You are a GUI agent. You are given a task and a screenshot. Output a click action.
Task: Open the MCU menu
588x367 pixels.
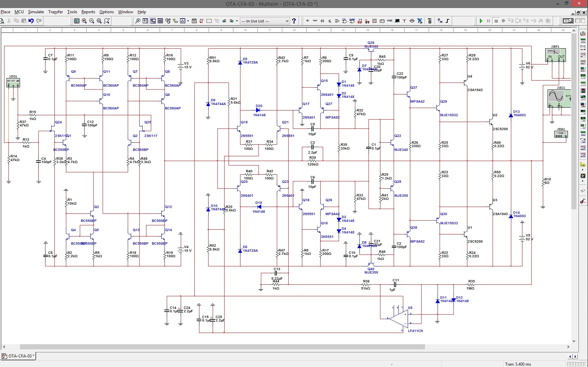pos(19,12)
